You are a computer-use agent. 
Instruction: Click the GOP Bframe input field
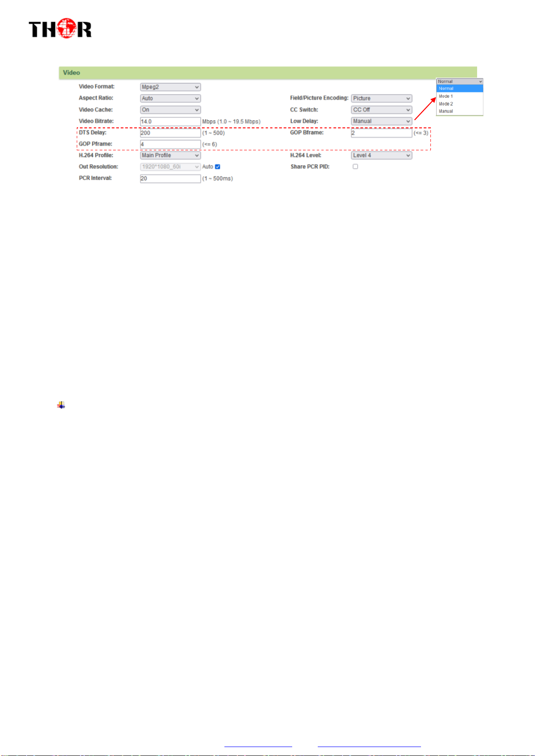tap(382, 133)
